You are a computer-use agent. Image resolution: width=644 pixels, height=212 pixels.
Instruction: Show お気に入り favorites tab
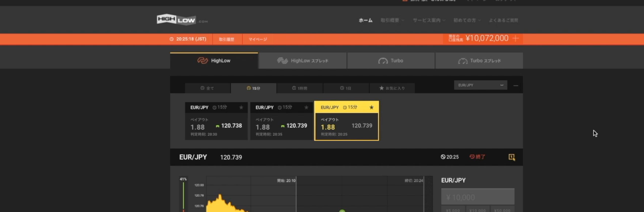[392, 88]
